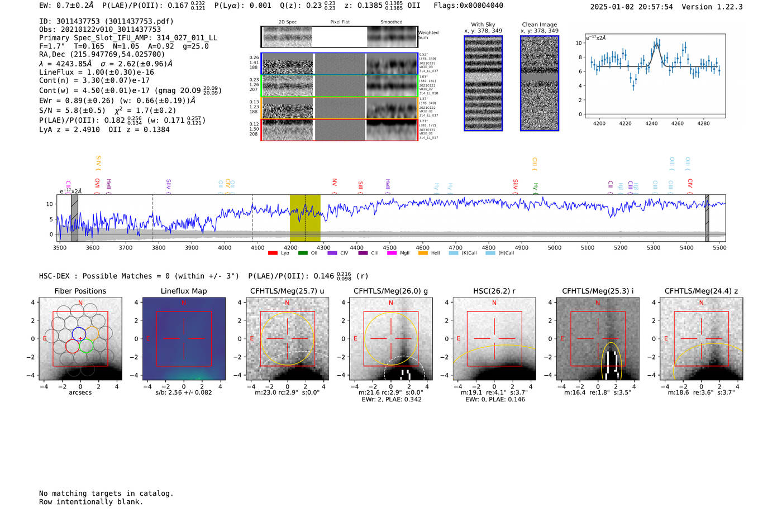
Task: Click the CFHTLS/Meg(24.4) z band image
Action: 702,339
